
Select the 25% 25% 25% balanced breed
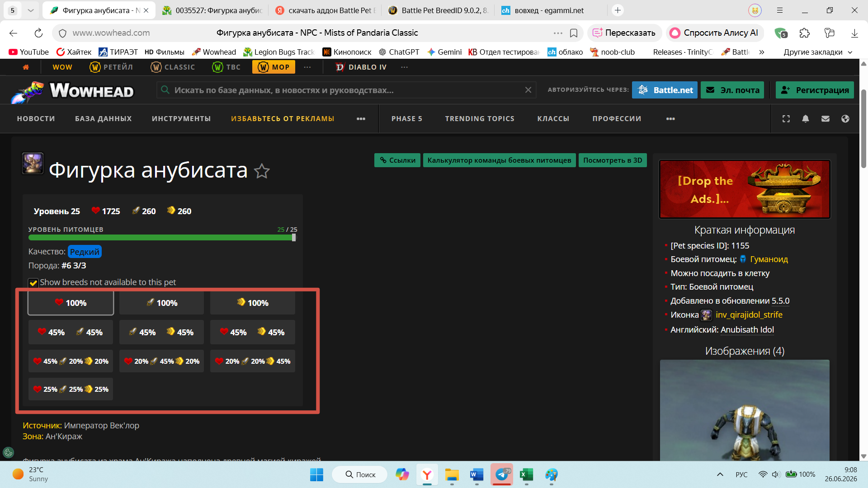(71, 389)
